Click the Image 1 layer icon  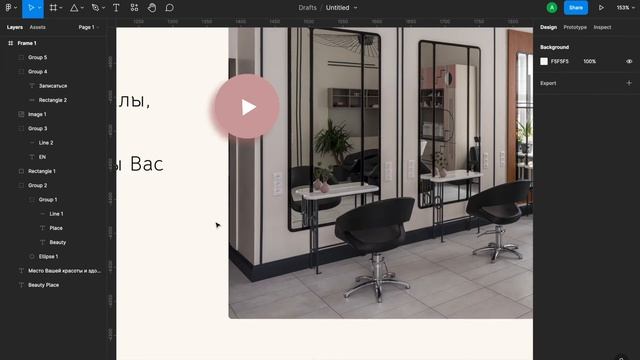tap(21, 114)
